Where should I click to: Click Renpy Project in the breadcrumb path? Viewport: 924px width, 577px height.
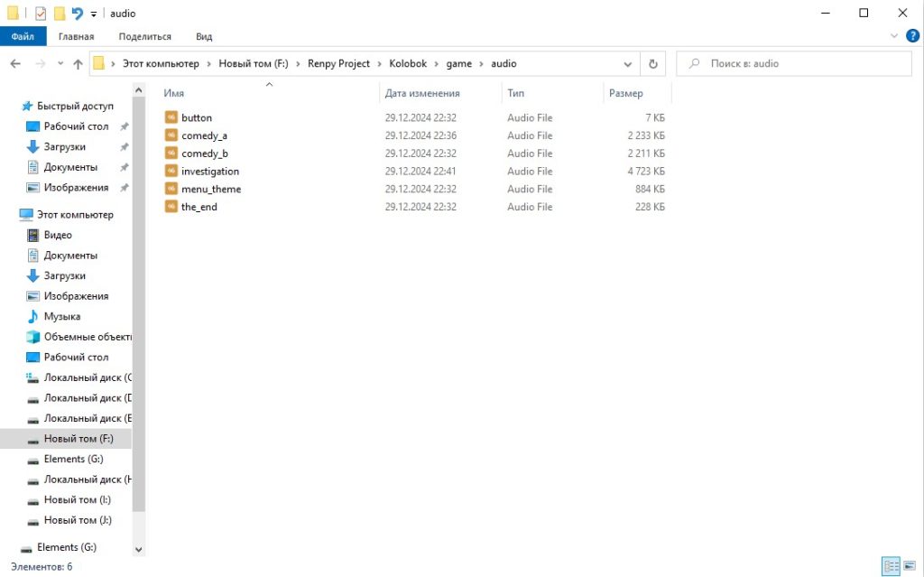[338, 64]
